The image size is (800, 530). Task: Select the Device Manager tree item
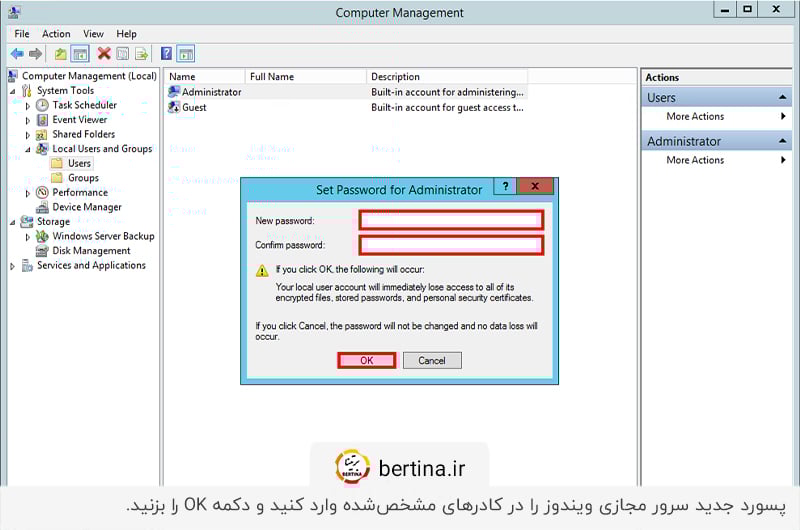click(x=87, y=207)
